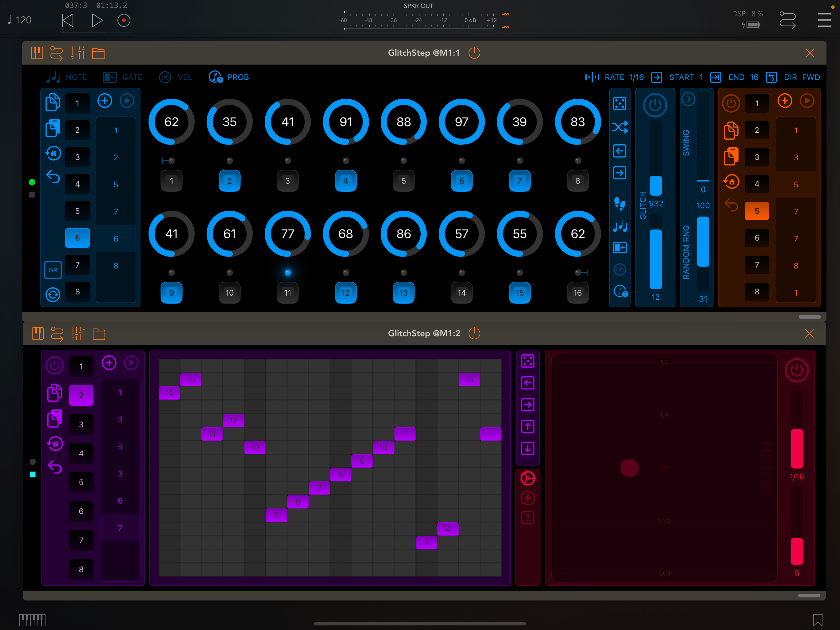Viewport: 840px width, 630px height.
Task: Click blue undo arrow icon
Action: (53, 177)
